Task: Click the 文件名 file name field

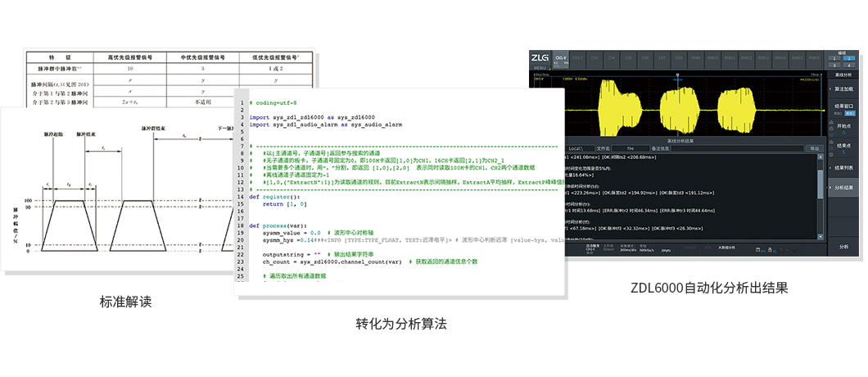Action: pyautogui.click(x=631, y=148)
